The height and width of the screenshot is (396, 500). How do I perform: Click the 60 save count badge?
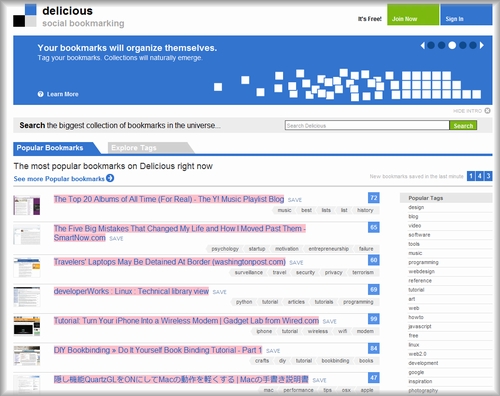click(374, 260)
